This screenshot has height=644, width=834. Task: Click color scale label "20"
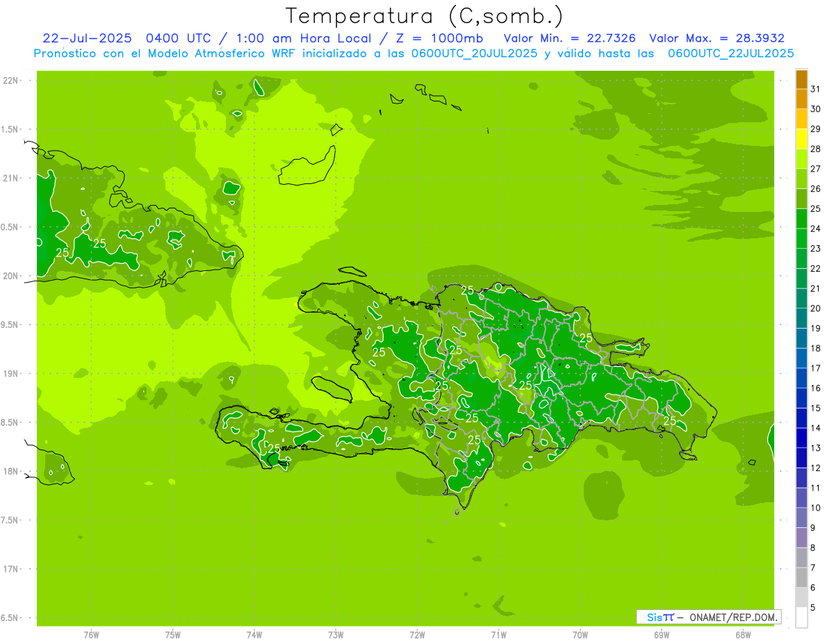815,308
